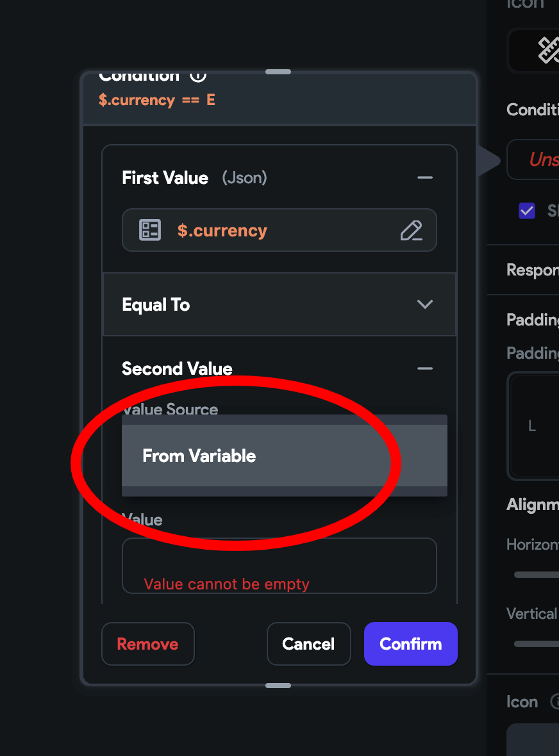This screenshot has width=559, height=756.
Task: Click the info icon beside the Icon label
Action: tap(555, 702)
